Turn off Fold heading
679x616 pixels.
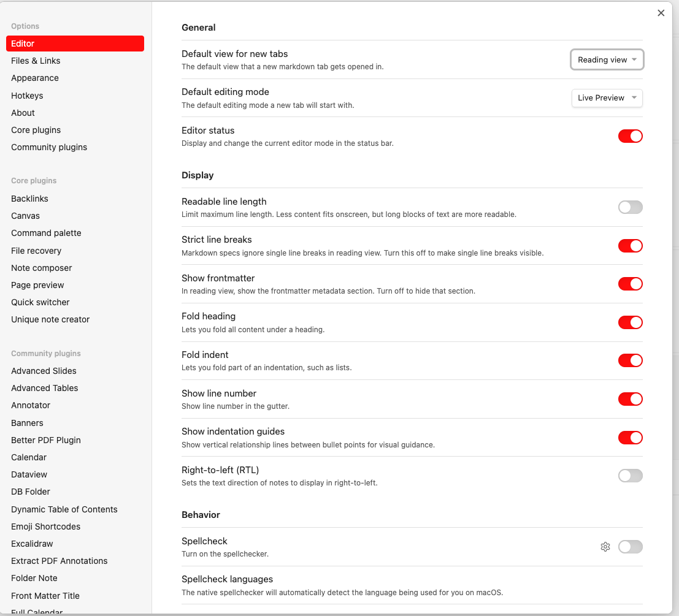click(631, 322)
